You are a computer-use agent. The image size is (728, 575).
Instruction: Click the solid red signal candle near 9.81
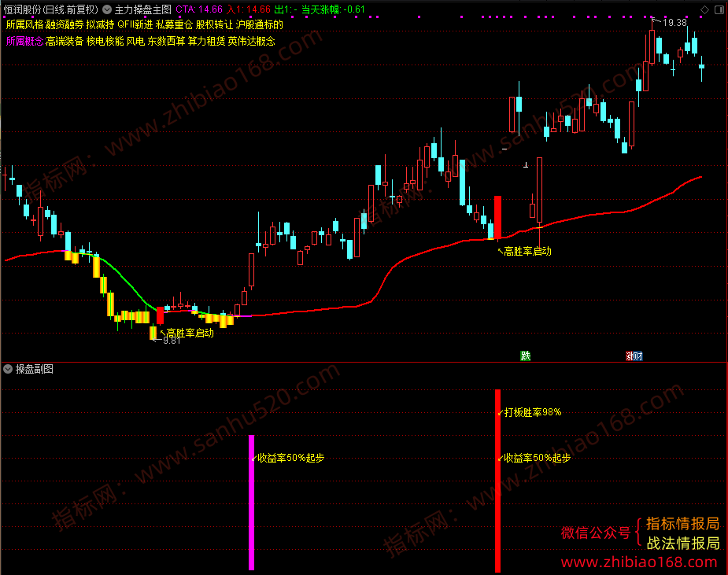click(x=161, y=315)
